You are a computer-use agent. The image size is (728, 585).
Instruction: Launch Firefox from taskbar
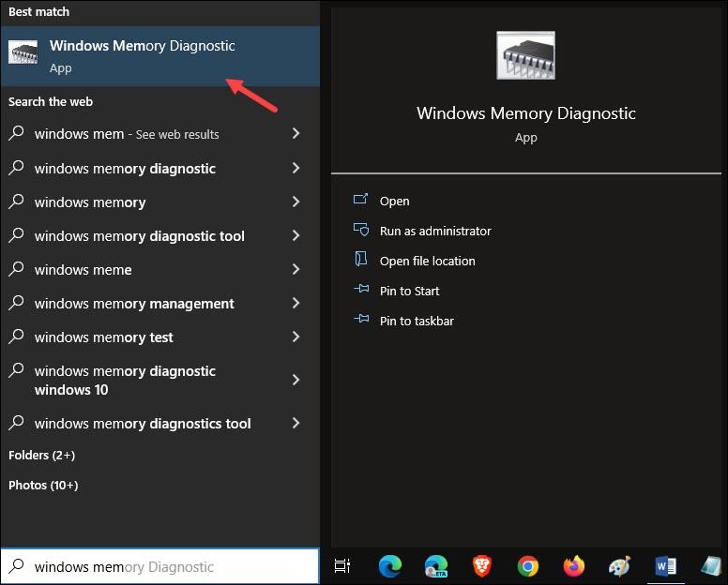(574, 566)
